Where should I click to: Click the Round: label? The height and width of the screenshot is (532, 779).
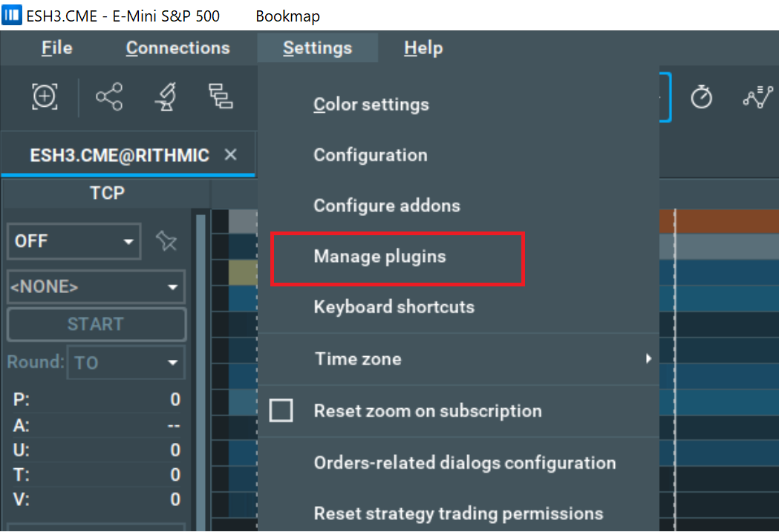click(x=35, y=362)
